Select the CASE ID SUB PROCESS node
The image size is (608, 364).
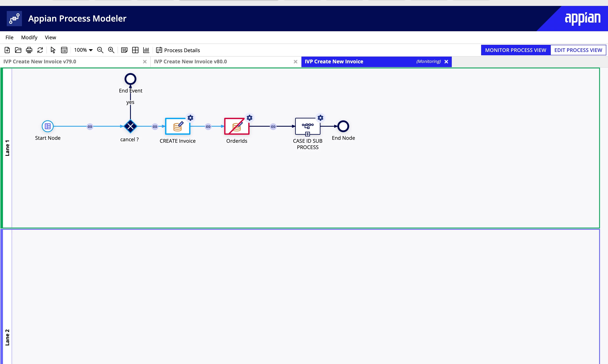coord(308,126)
